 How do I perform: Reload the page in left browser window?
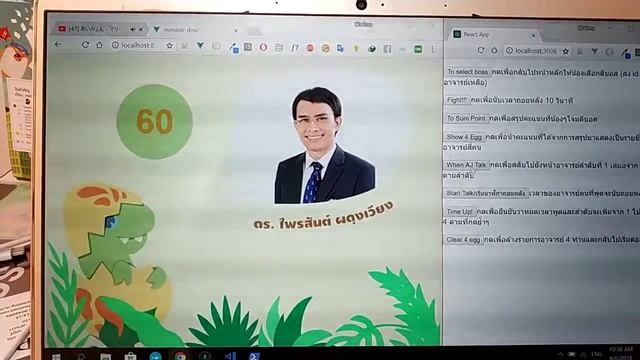85,44
